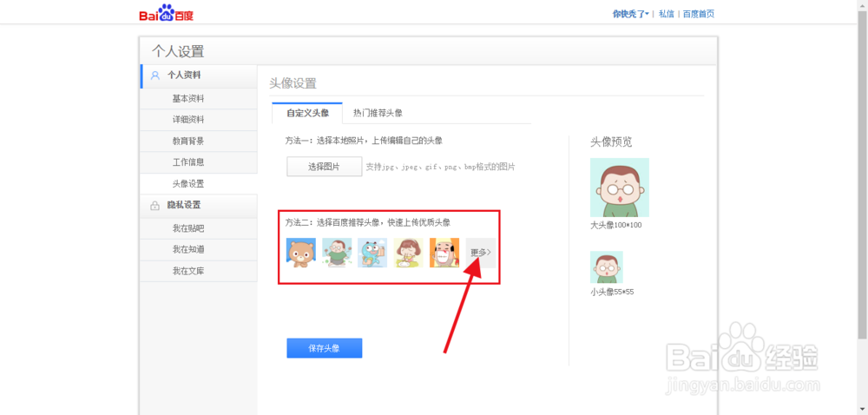This screenshot has width=868, height=415.
Task: Choose the orange background character avatar
Action: point(444,253)
